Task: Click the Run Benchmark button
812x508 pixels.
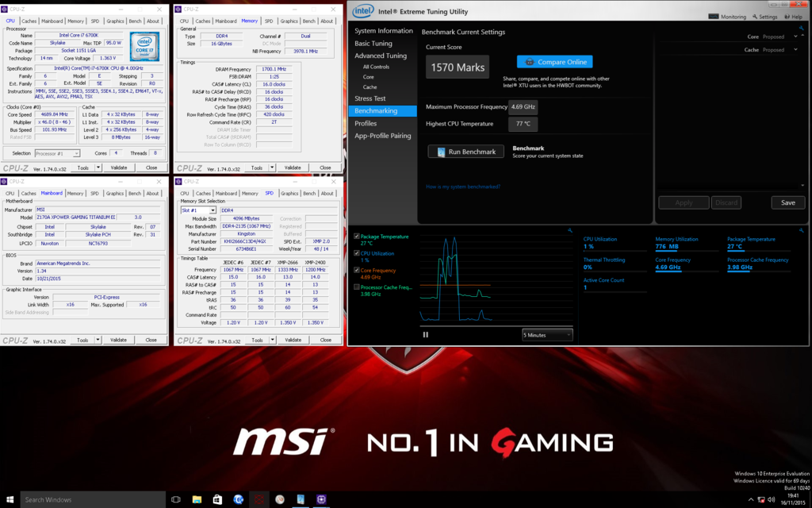Action: 466,152
